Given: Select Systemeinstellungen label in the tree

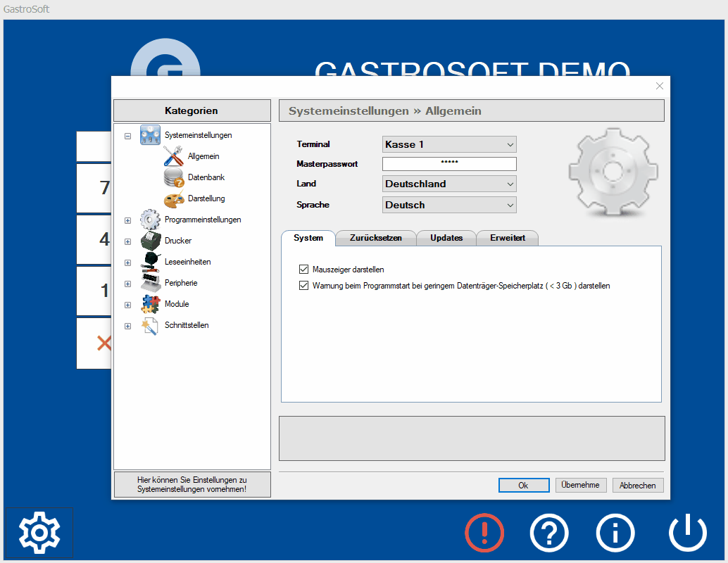Looking at the screenshot, I should tap(199, 135).
